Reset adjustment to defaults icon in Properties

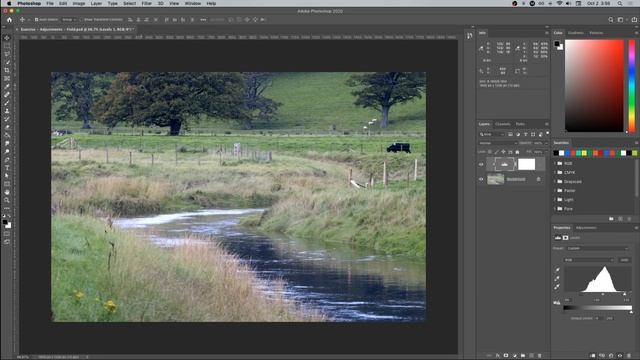tap(611, 356)
